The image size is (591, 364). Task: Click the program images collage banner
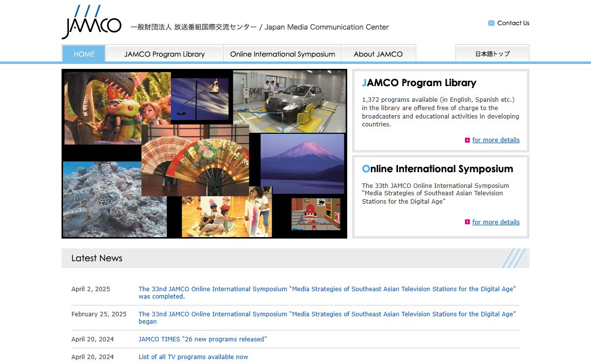tap(204, 153)
